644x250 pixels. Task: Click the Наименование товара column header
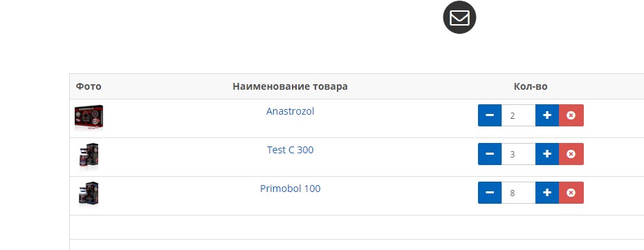[290, 86]
